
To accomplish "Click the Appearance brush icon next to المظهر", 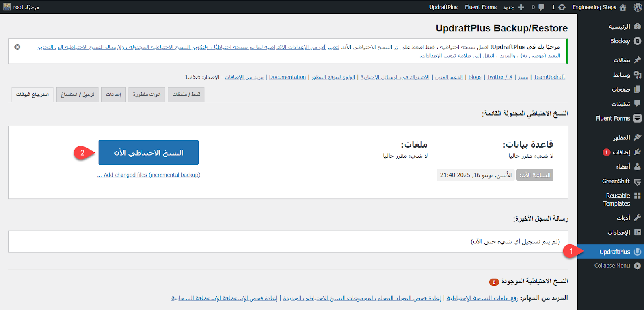I will click(x=637, y=137).
